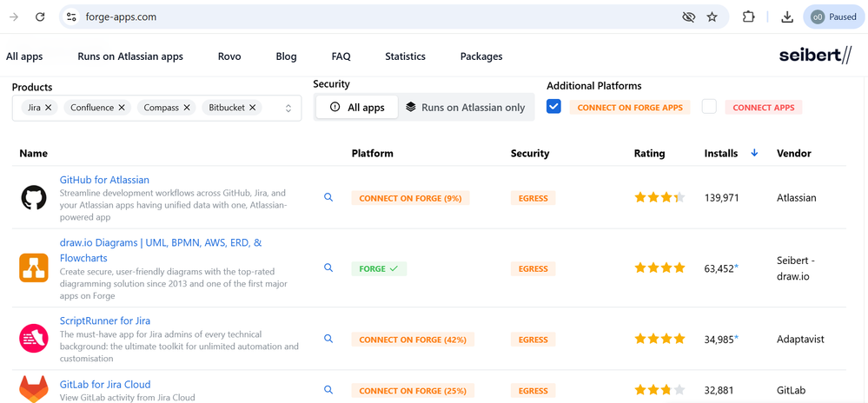The image size is (868, 403).
Task: Open the Statistics navigation item
Action: 405,56
